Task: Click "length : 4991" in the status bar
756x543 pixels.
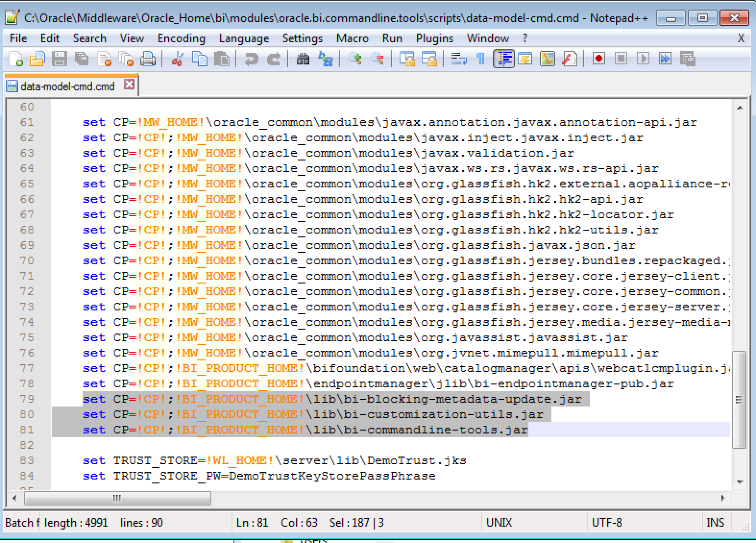Action: (76, 522)
